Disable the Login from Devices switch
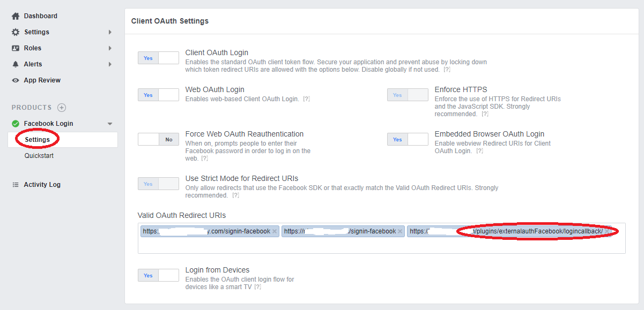644x310 pixels. [x=158, y=275]
